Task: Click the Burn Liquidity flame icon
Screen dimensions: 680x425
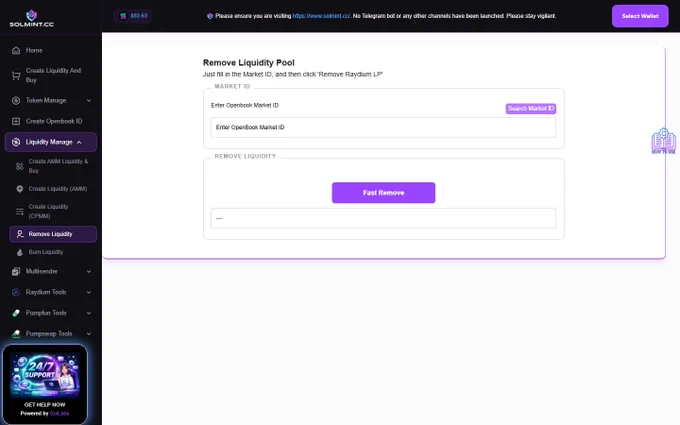Action: click(20, 252)
